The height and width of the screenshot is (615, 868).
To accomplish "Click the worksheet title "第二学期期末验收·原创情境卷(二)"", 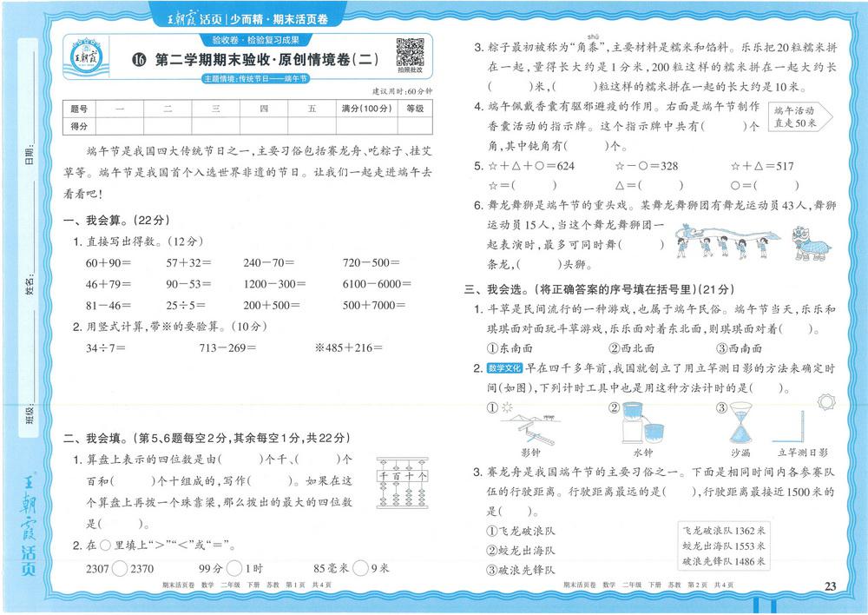I will pos(266,59).
